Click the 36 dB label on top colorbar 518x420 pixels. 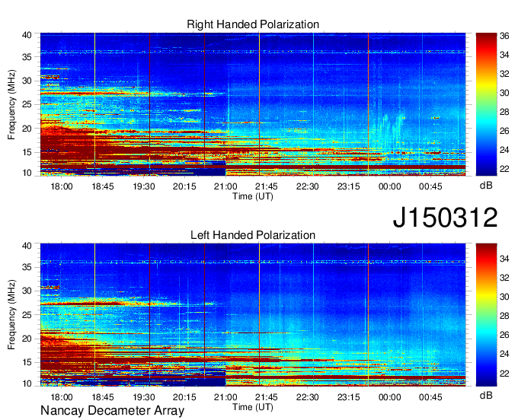tap(504, 36)
